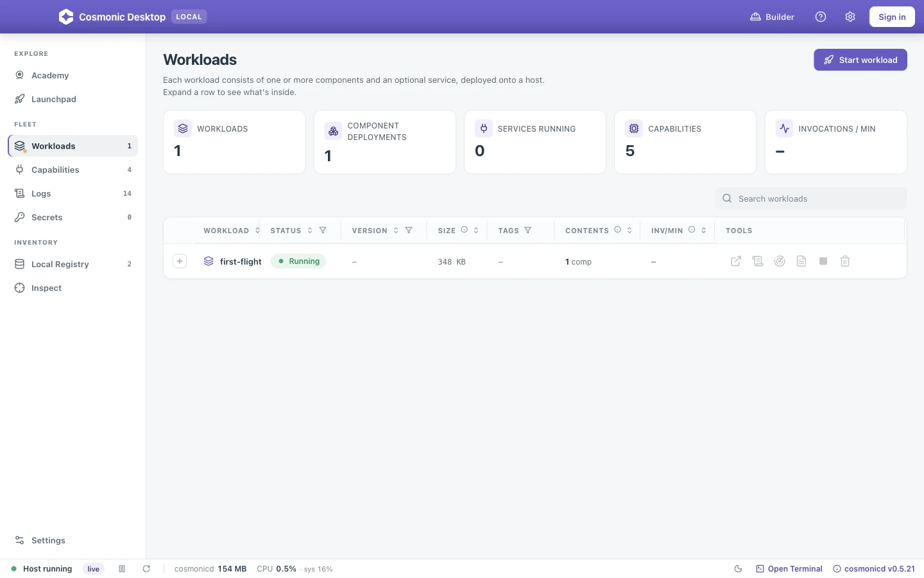
Task: Open first-flight document file icon
Action: point(801,261)
